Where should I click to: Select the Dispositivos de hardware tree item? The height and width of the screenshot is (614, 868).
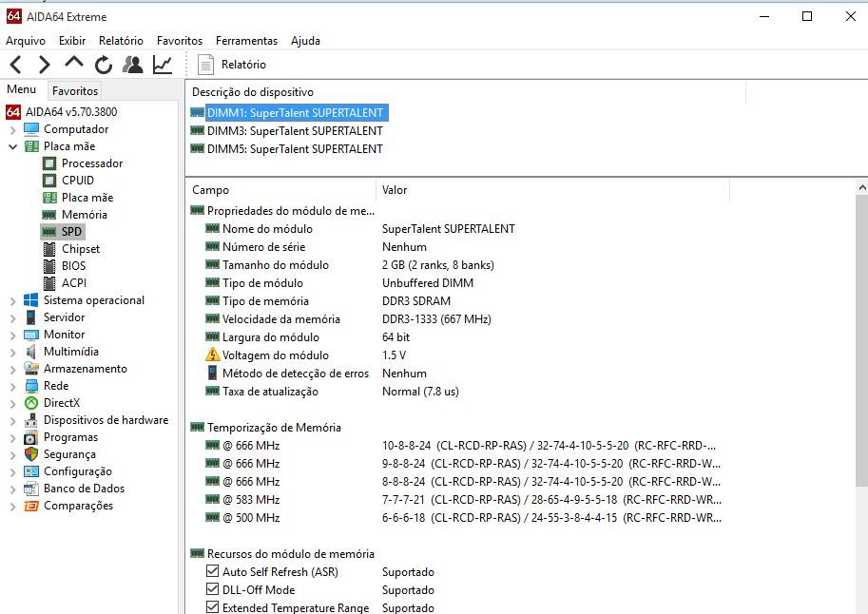[x=106, y=420]
